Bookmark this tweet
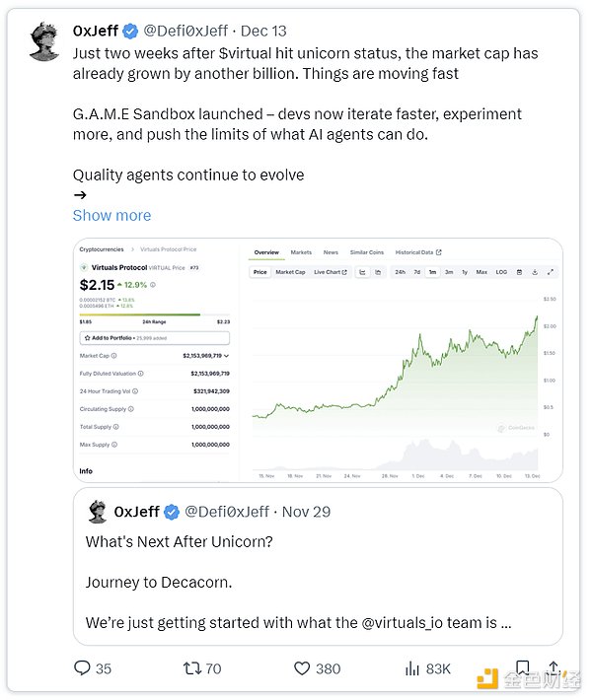The image size is (592, 700). pos(522,667)
